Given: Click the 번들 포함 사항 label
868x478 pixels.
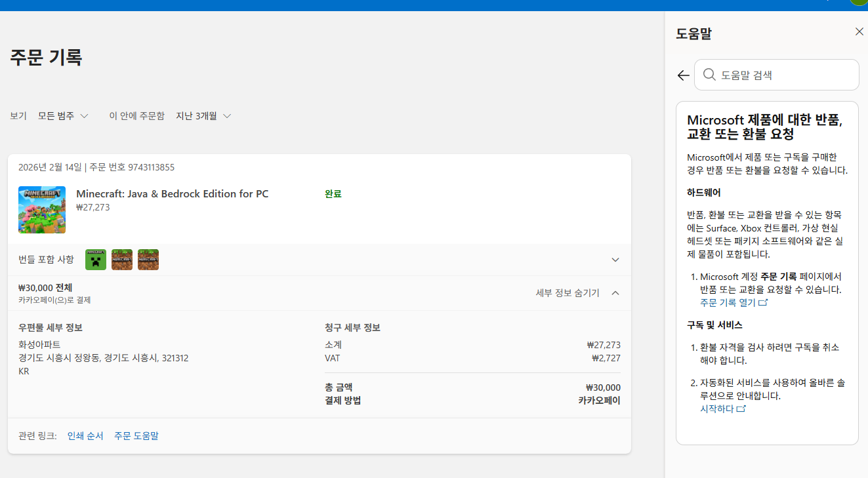Looking at the screenshot, I should (46, 260).
